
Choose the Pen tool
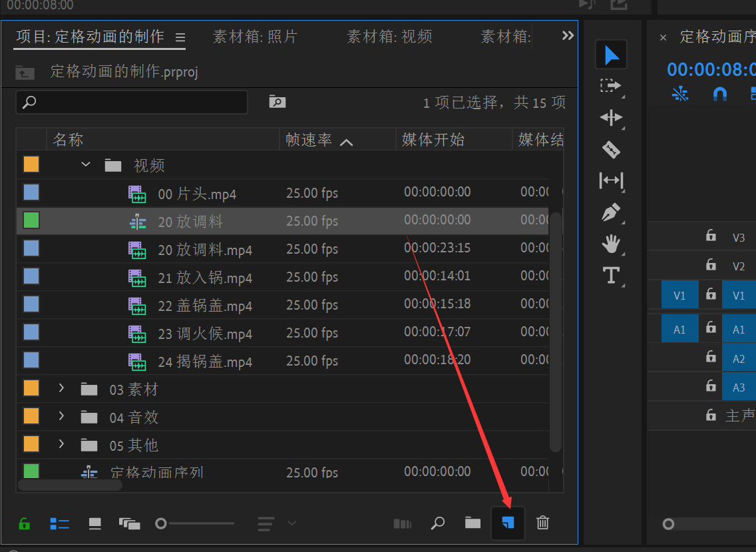coord(612,212)
